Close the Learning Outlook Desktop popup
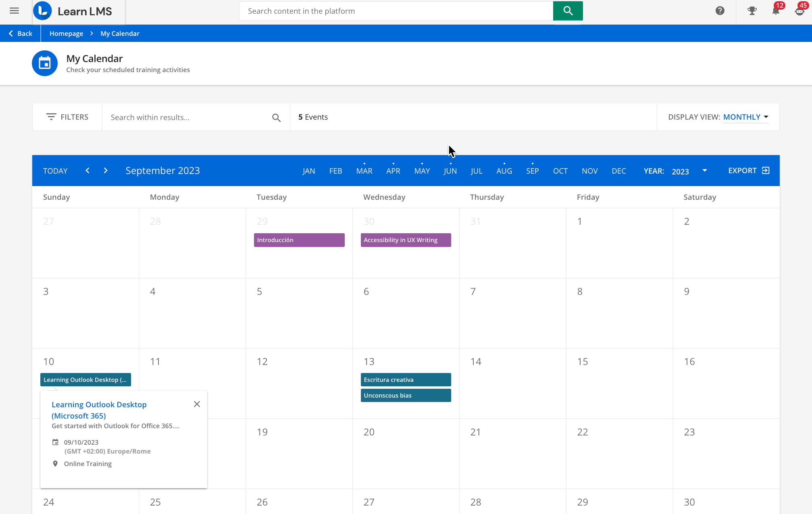812x514 pixels. coord(197,404)
